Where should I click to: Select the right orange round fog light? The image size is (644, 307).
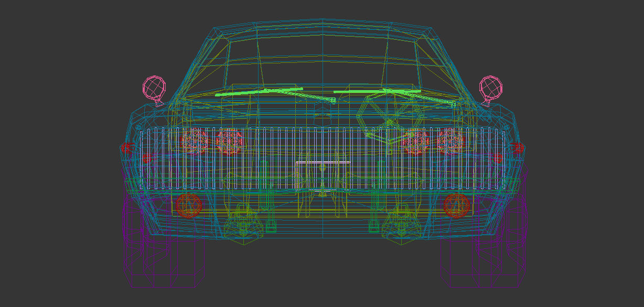point(456,205)
